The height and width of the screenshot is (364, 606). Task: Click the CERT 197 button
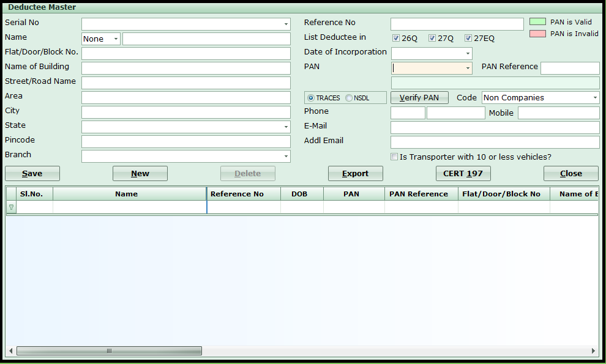coord(463,174)
